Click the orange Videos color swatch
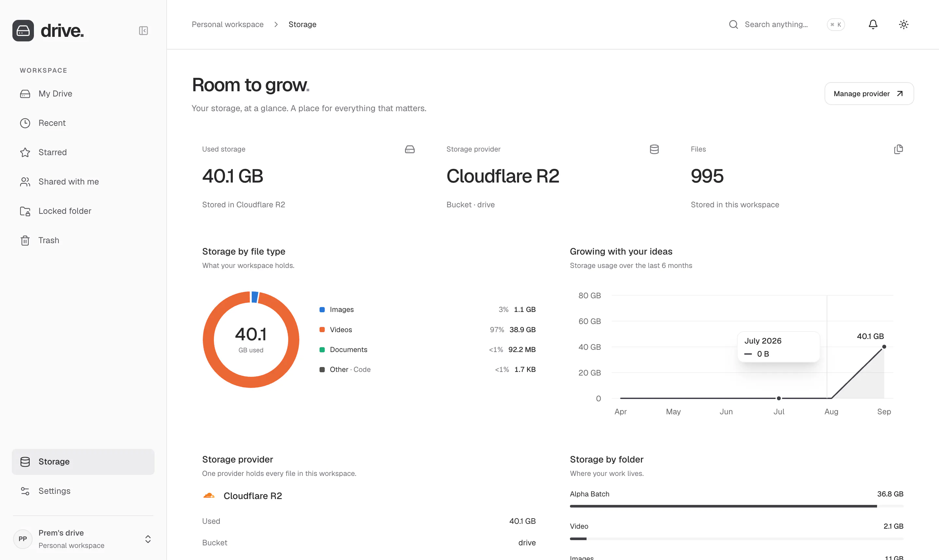The height and width of the screenshot is (560, 939). (322, 330)
